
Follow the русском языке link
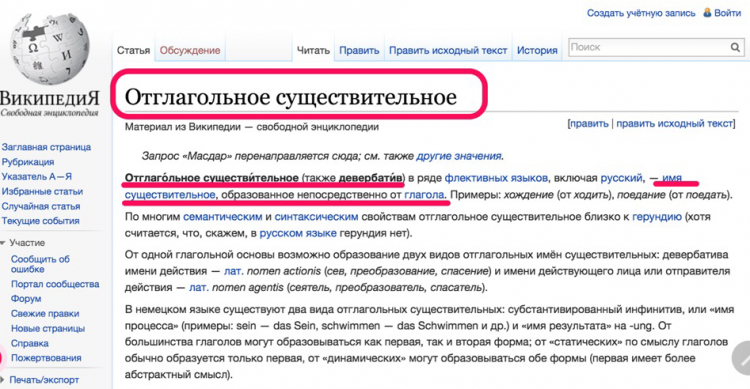pyautogui.click(x=298, y=233)
